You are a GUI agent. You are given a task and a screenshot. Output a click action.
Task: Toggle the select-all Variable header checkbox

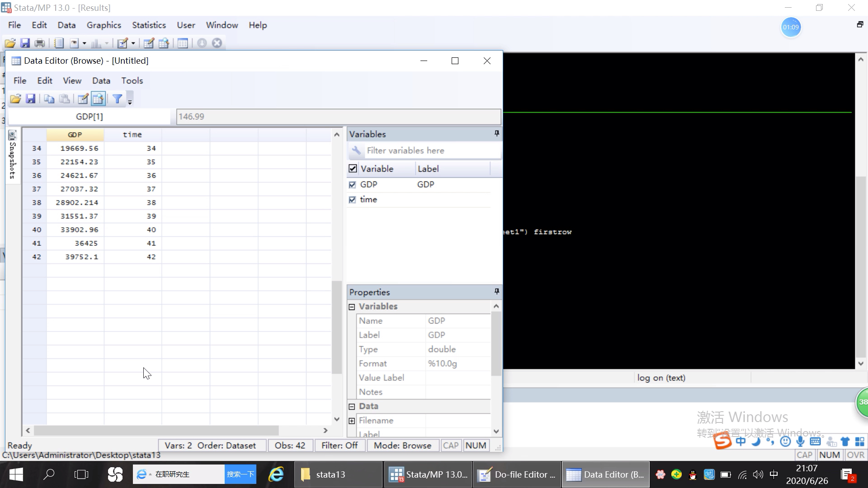[353, 169]
